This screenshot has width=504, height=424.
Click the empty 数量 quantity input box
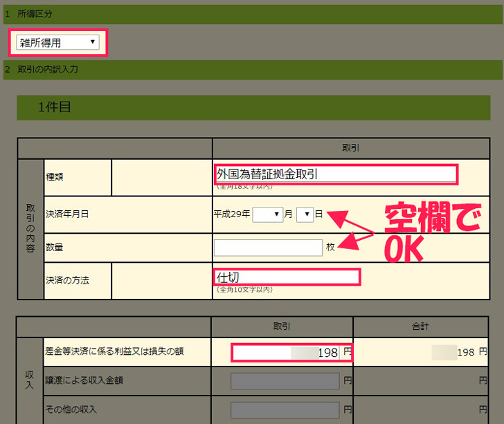(x=268, y=247)
